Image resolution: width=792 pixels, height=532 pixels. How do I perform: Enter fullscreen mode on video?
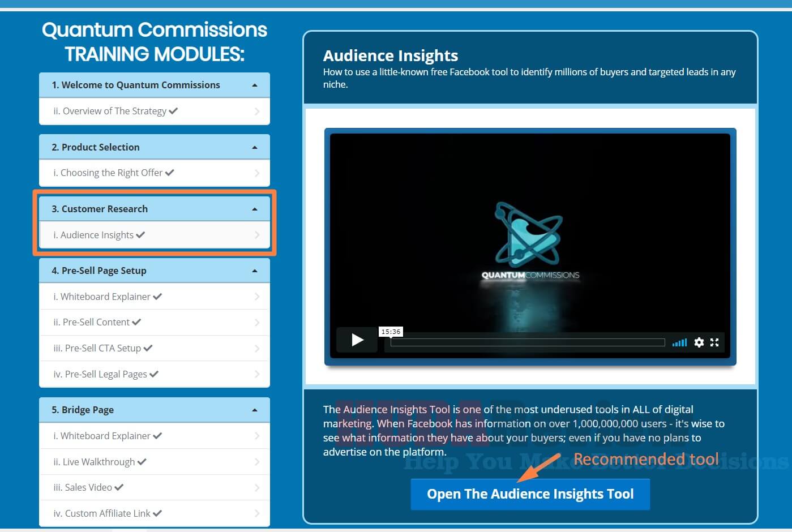[714, 342]
